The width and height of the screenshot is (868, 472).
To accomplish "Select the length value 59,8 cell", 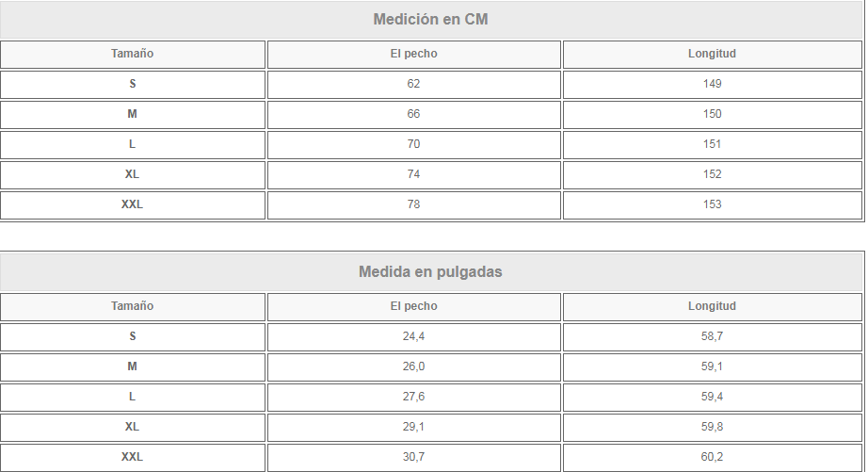I will pyautogui.click(x=712, y=427).
